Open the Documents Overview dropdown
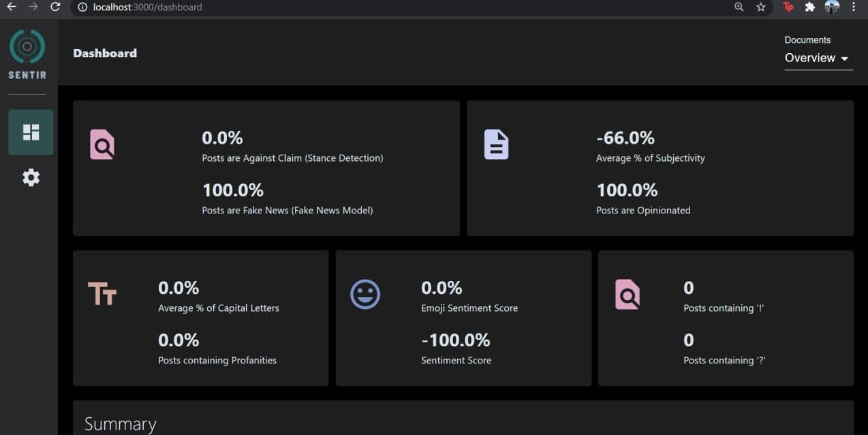The height and width of the screenshot is (435, 868). [818, 59]
